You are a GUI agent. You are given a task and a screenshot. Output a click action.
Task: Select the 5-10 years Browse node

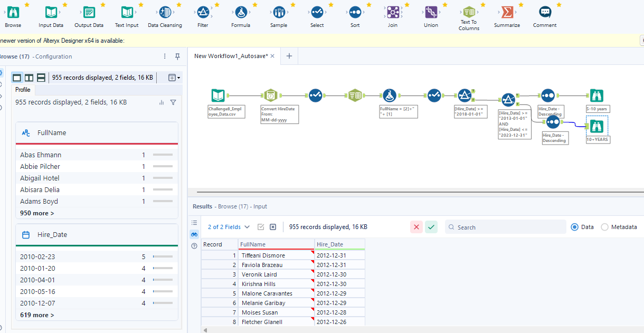coord(596,96)
